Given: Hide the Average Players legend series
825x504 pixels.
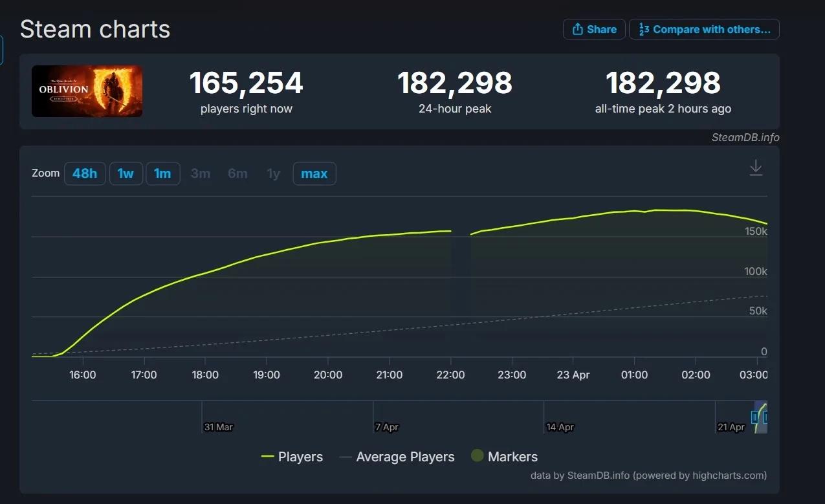Looking at the screenshot, I should 397,457.
